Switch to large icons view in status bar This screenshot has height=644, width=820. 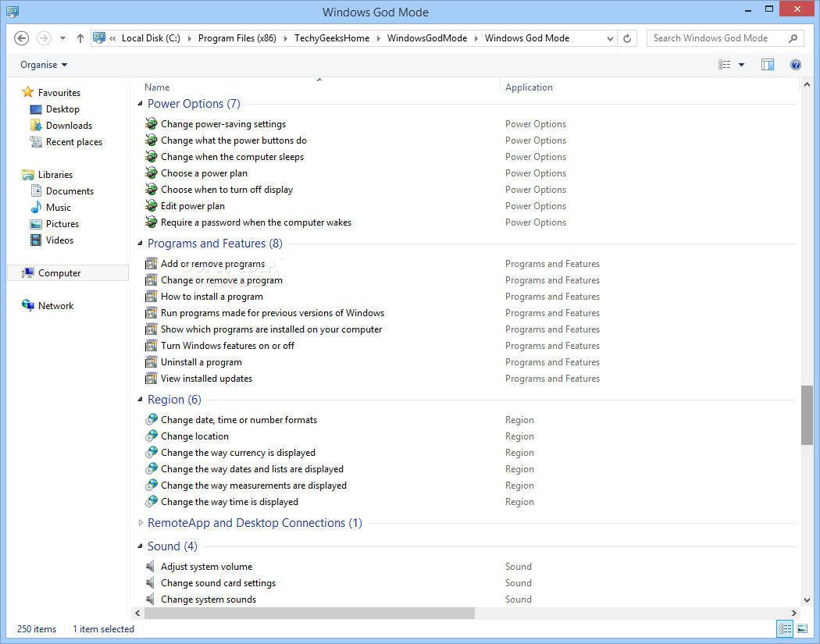tap(802, 629)
